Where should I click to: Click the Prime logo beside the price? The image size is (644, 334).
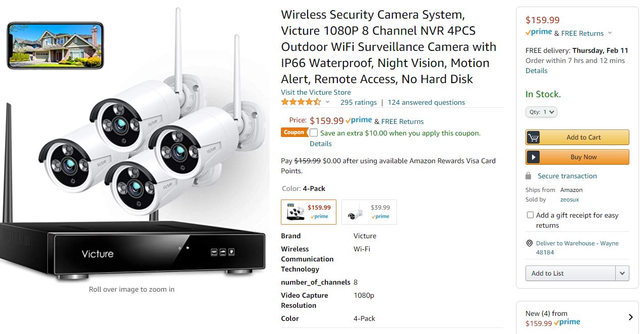point(359,120)
